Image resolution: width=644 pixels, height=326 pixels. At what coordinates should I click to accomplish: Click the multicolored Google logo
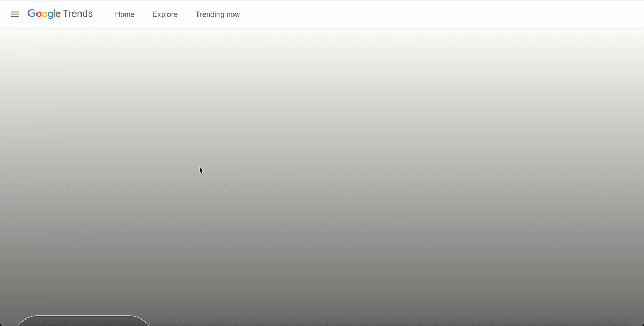click(x=44, y=13)
